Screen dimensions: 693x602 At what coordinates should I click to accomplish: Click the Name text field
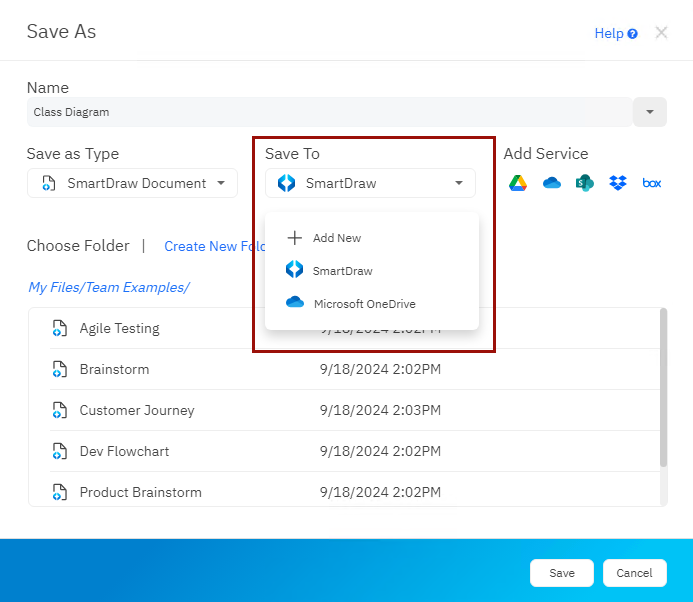pyautogui.click(x=328, y=112)
